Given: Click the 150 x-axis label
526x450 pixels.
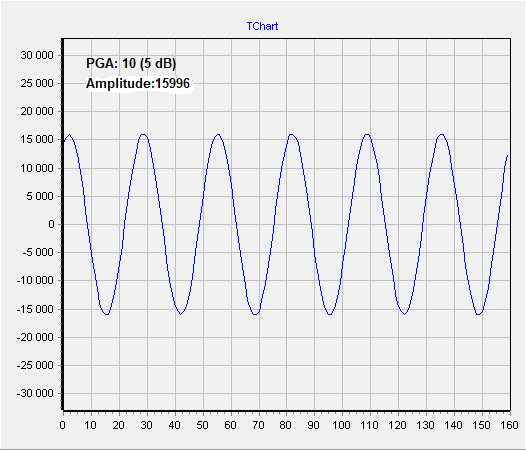Looking at the screenshot, I should pyautogui.click(x=482, y=425).
